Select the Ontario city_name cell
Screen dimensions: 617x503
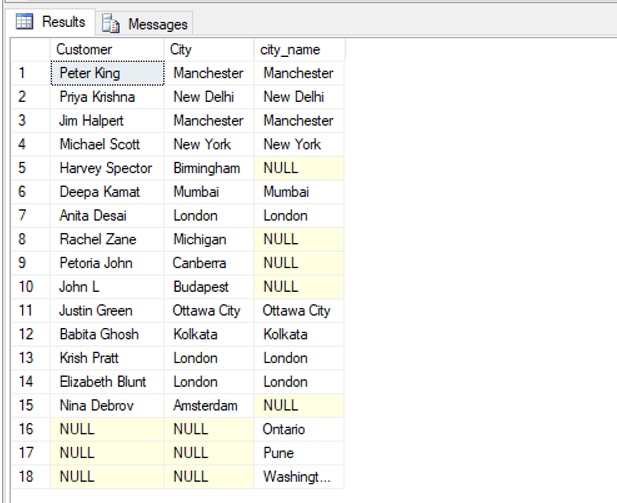coord(299,429)
